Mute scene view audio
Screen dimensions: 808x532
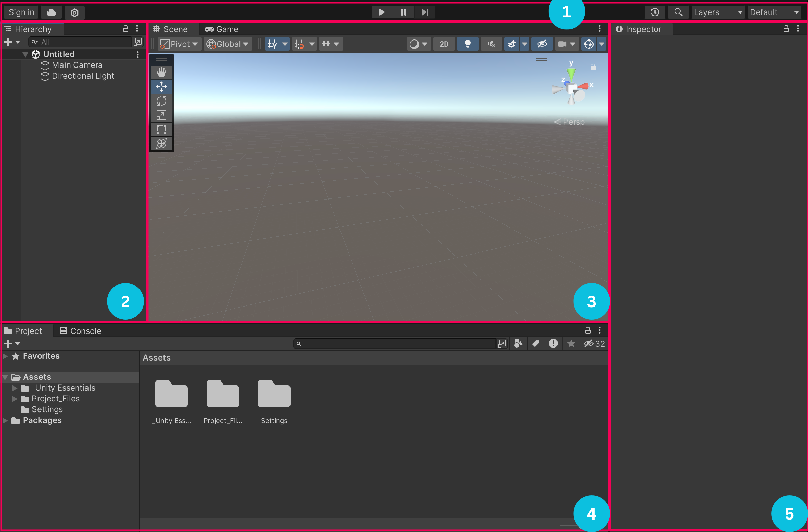coord(491,44)
